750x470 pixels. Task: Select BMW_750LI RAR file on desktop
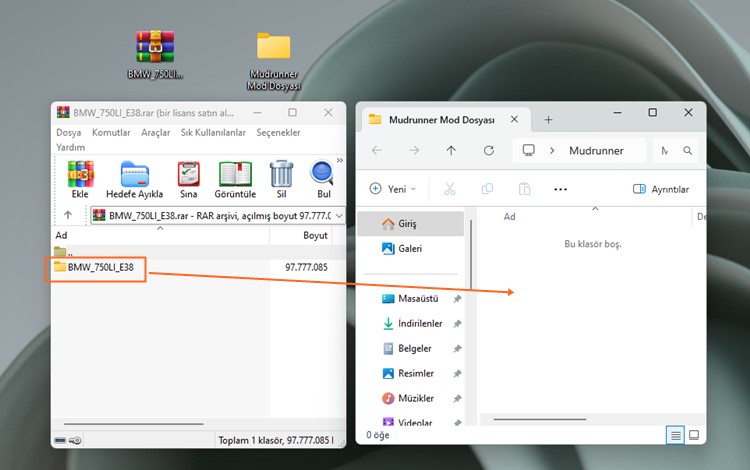[x=155, y=54]
